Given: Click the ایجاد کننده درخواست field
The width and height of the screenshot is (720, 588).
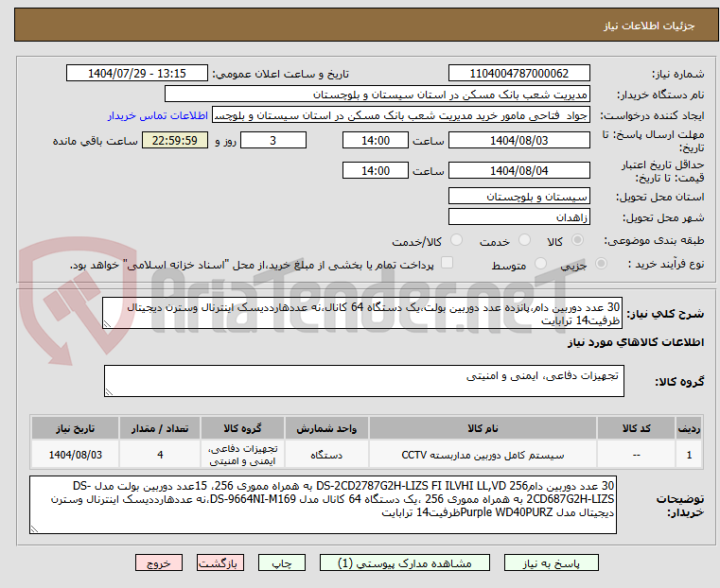Looking at the screenshot, I should point(401,115).
